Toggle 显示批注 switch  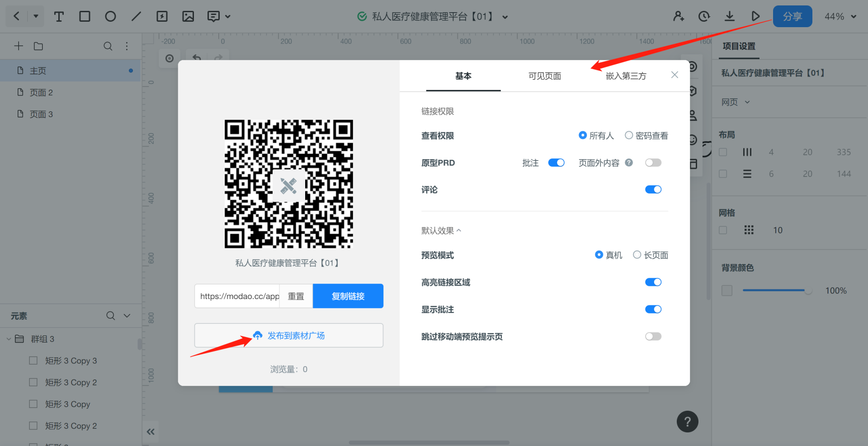coord(653,309)
